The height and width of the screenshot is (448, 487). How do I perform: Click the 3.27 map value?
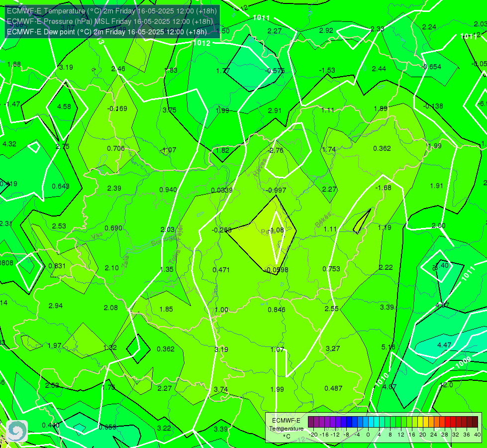333,348
